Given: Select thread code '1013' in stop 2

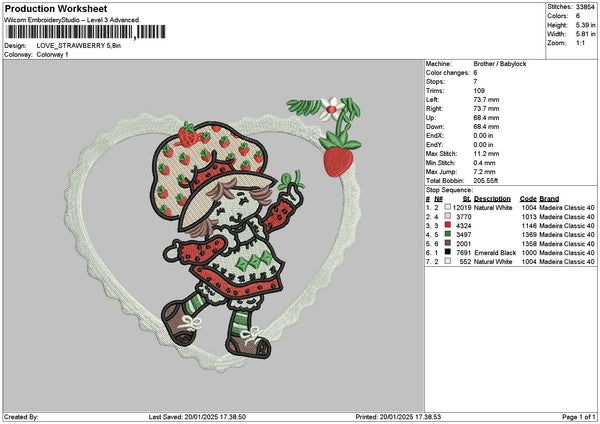Looking at the screenshot, I should pyautogui.click(x=529, y=217).
